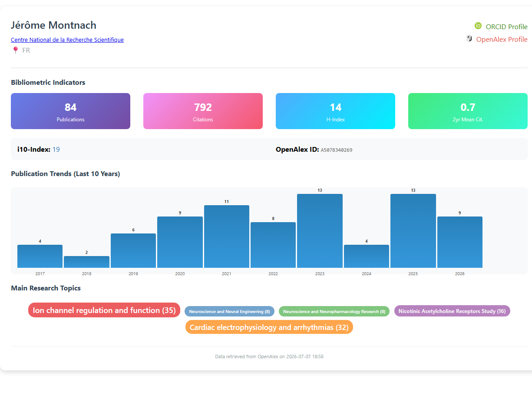Click the 2021 bar showing 11 publications
Screen dimensions: 532x393
227,236
